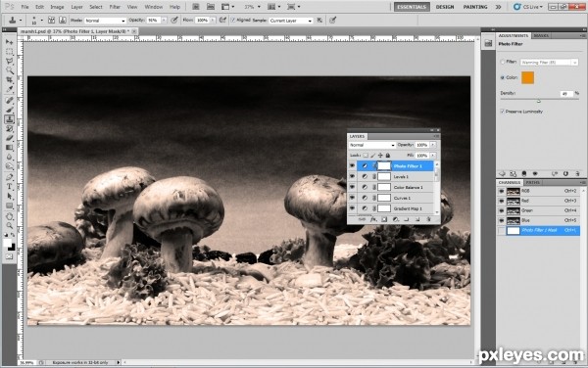Image resolution: width=588 pixels, height=368 pixels.
Task: Expand more workspaces chevron
Action: pos(499,7)
